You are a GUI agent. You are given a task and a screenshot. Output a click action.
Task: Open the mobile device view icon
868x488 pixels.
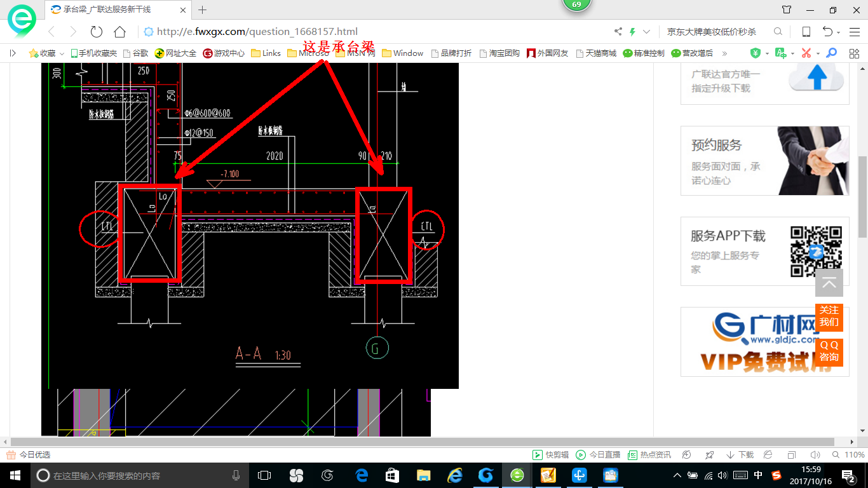click(806, 32)
